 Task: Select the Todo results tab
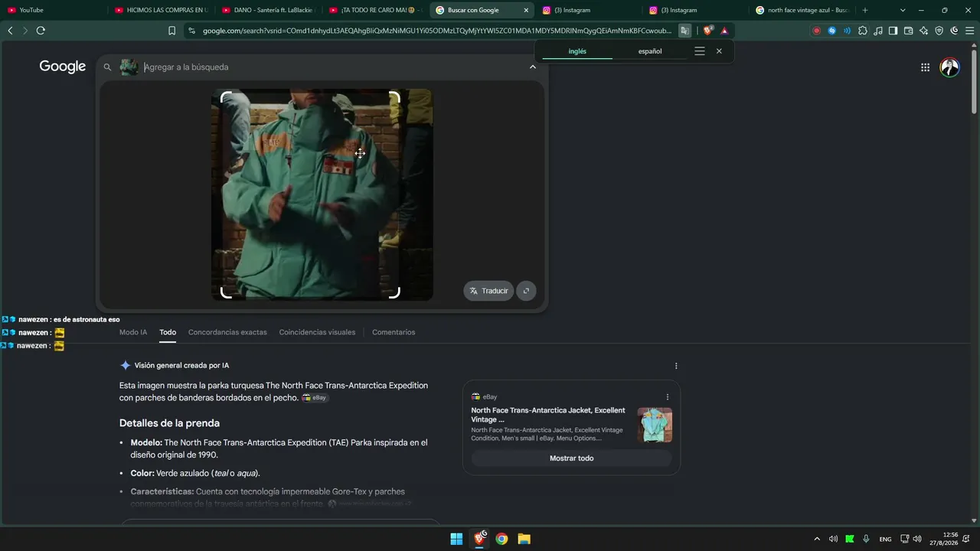click(x=168, y=332)
